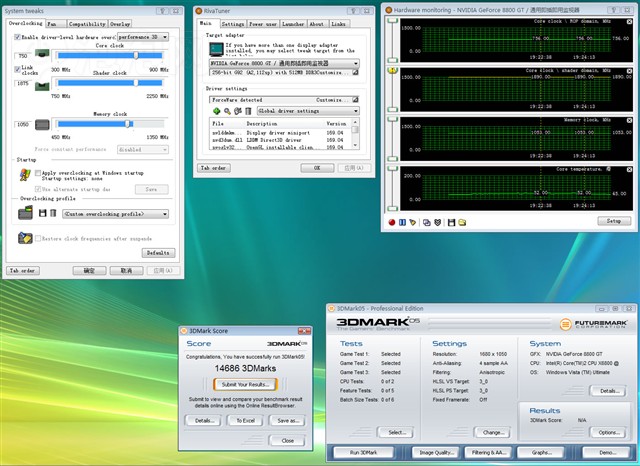Click OK button in RivaTuner window
The image size is (640, 466).
coord(317,168)
